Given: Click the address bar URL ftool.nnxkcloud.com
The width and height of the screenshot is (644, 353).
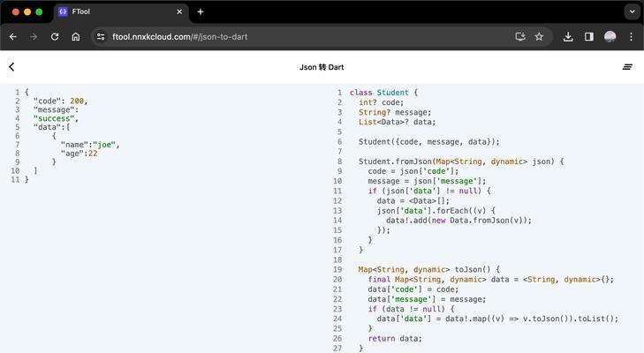Looking at the screenshot, I should [180, 37].
